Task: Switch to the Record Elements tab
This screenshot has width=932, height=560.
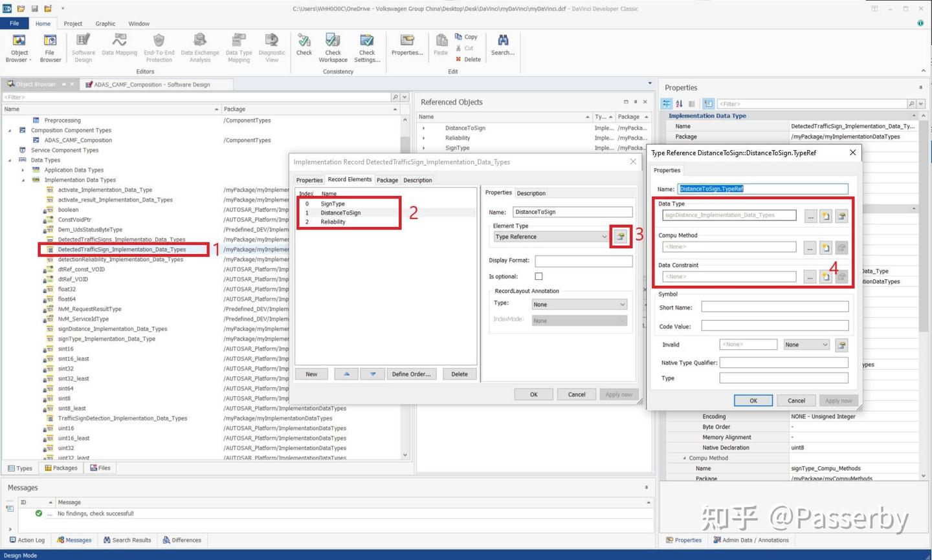Action: pyautogui.click(x=349, y=180)
